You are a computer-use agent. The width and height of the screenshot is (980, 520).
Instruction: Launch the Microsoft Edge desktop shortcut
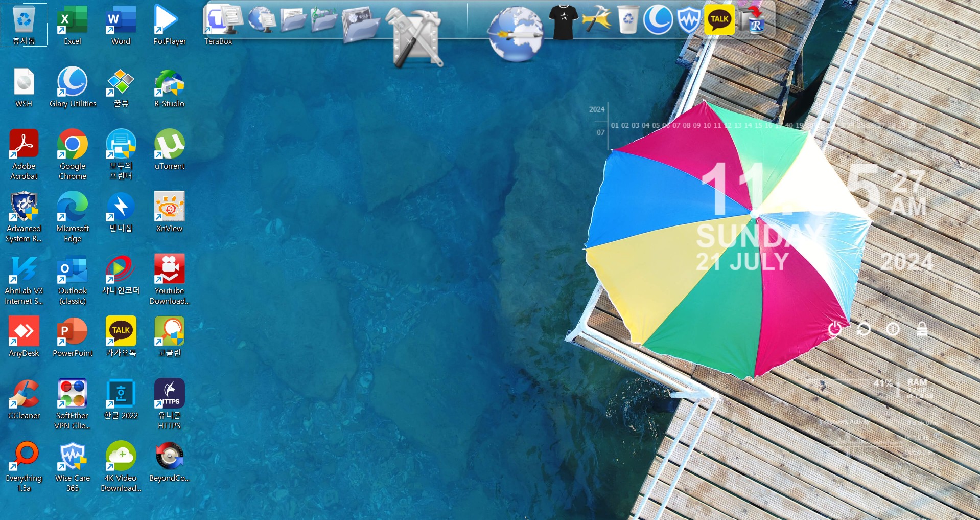coord(73,217)
